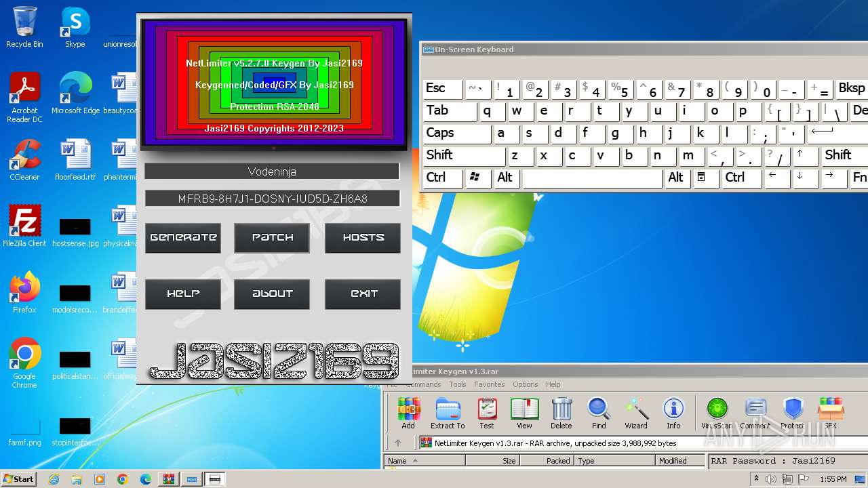Click the Hosts button in keygen
This screenshot has height=488, width=868.
coord(363,238)
